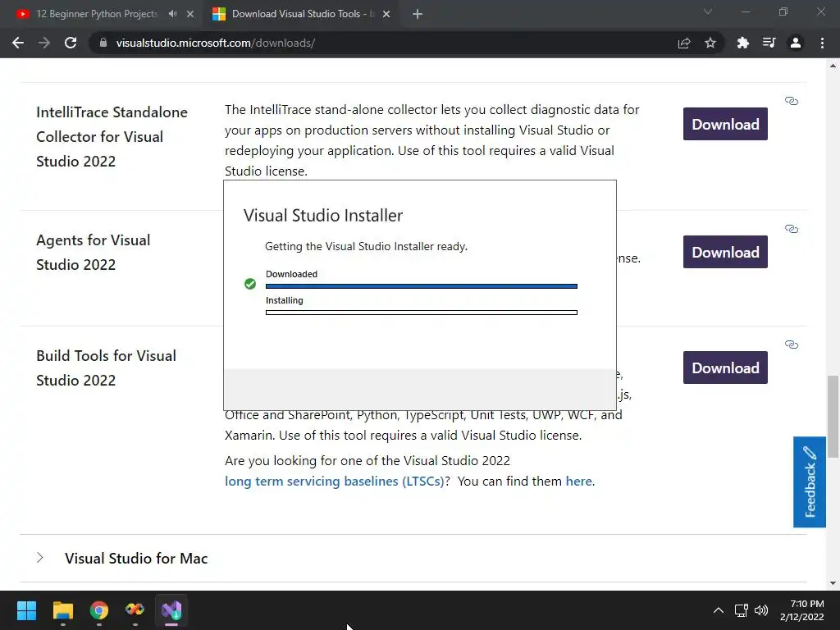The width and height of the screenshot is (840, 630).
Task: Open File Explorer from the taskbar
Action: click(62, 610)
